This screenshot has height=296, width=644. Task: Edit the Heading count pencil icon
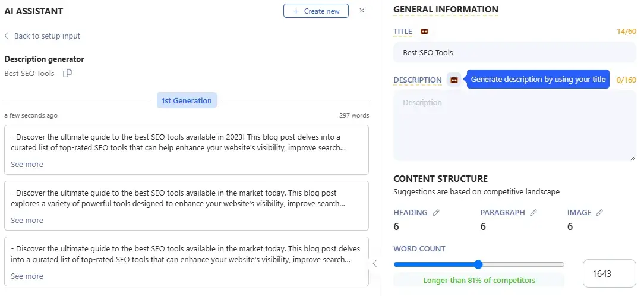(x=436, y=212)
